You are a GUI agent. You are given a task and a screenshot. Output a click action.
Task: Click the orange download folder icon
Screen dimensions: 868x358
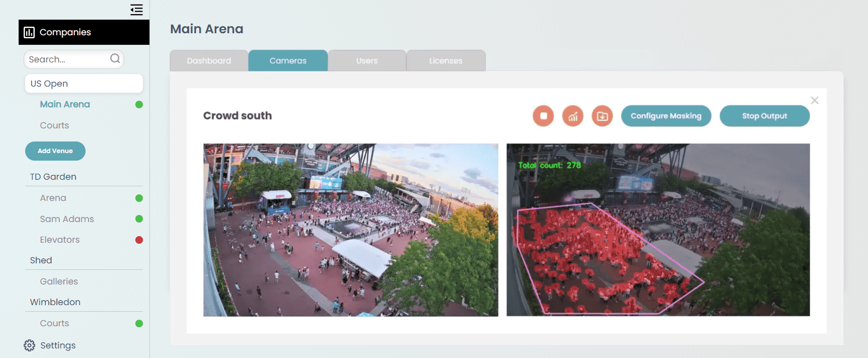[602, 116]
